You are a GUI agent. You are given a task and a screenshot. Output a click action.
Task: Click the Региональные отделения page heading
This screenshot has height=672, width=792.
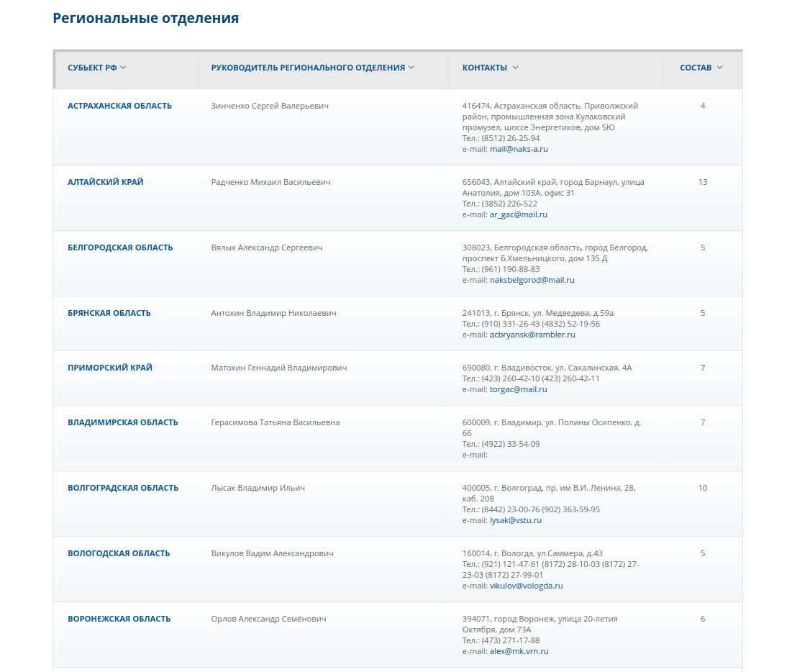tap(146, 18)
